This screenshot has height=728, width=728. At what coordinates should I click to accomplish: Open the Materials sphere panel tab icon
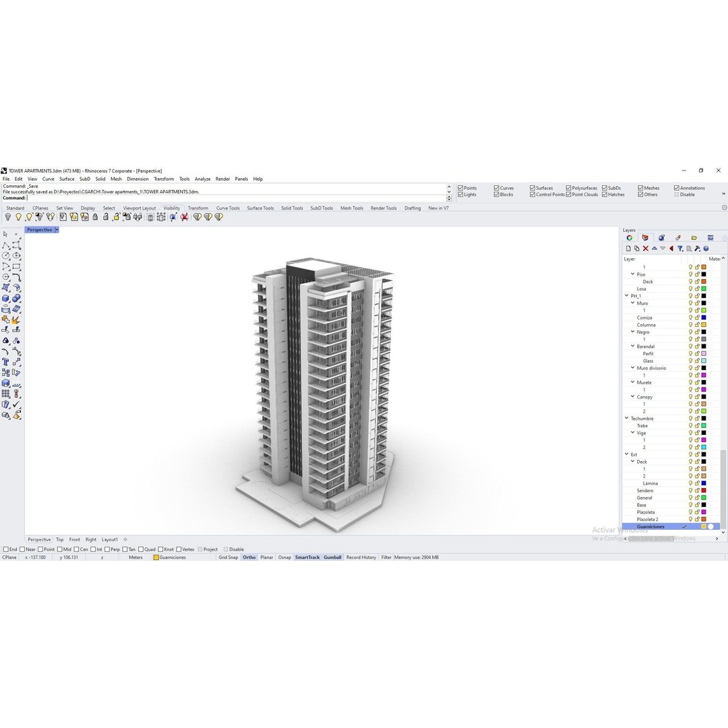click(661, 238)
